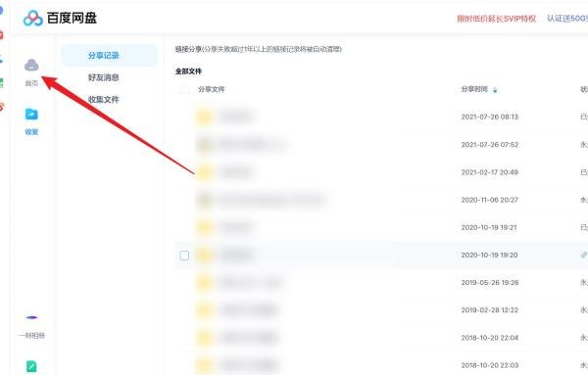Switch to the 好友消息 tab
The width and height of the screenshot is (588, 375).
(104, 77)
